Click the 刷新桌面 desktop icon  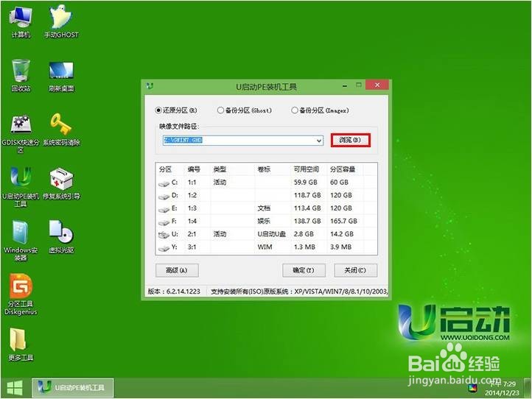[61, 76]
